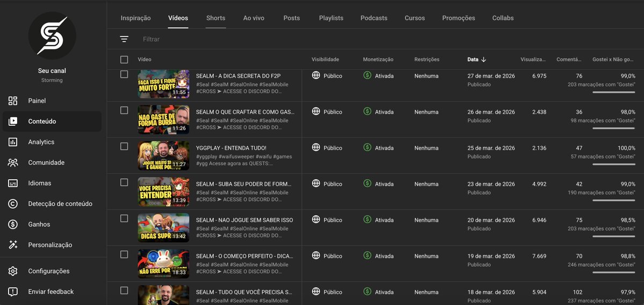Switch to the Collabs tab
Screen dimensions: 644x305
[x=503, y=18]
